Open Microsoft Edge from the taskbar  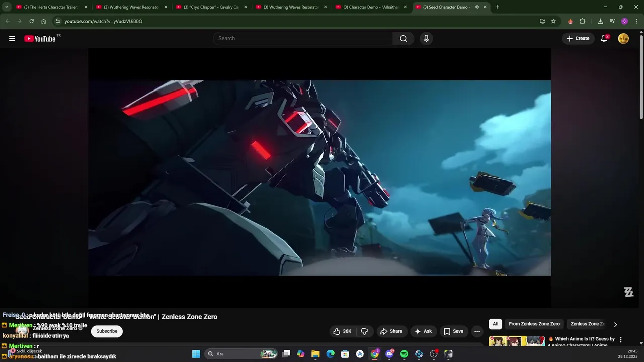[330, 354]
